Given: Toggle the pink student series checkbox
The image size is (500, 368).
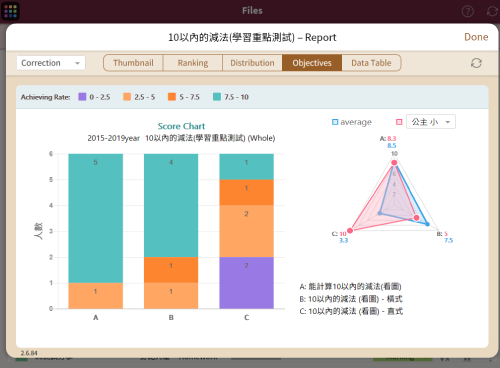Looking at the screenshot, I should coord(399,122).
